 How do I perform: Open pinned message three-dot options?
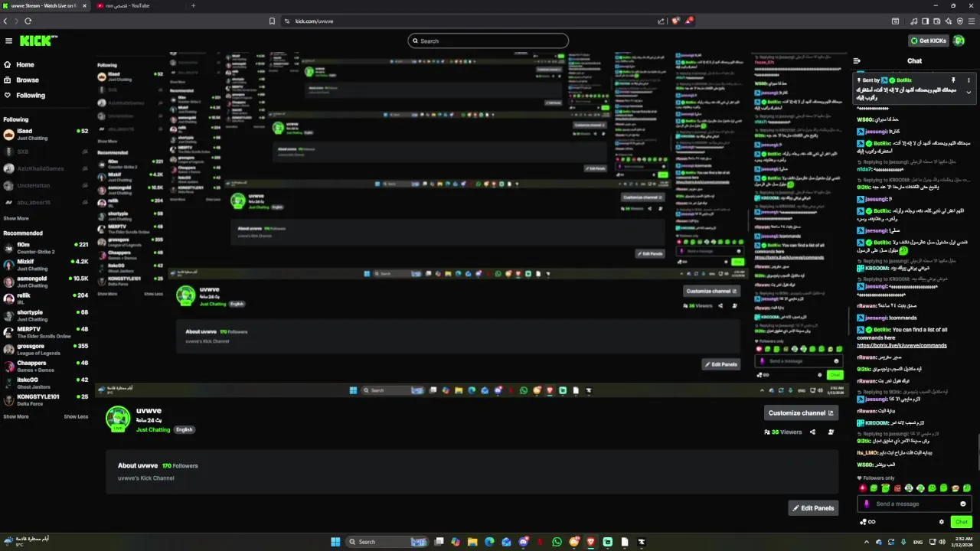969,80
